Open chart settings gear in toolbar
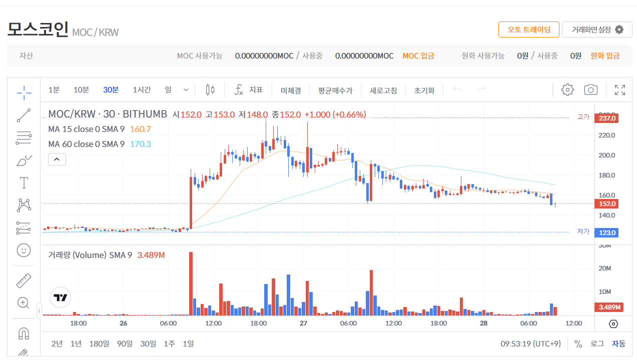The width and height of the screenshot is (637, 364). click(x=567, y=90)
